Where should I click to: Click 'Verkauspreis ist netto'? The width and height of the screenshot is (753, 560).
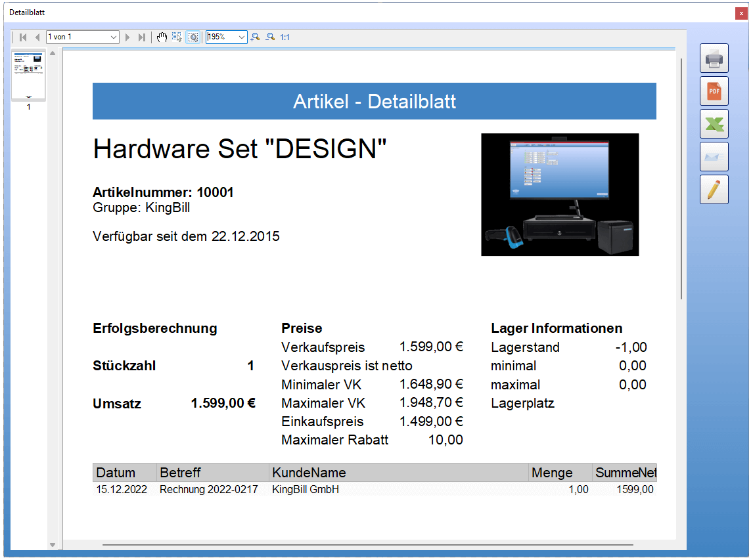[347, 366]
